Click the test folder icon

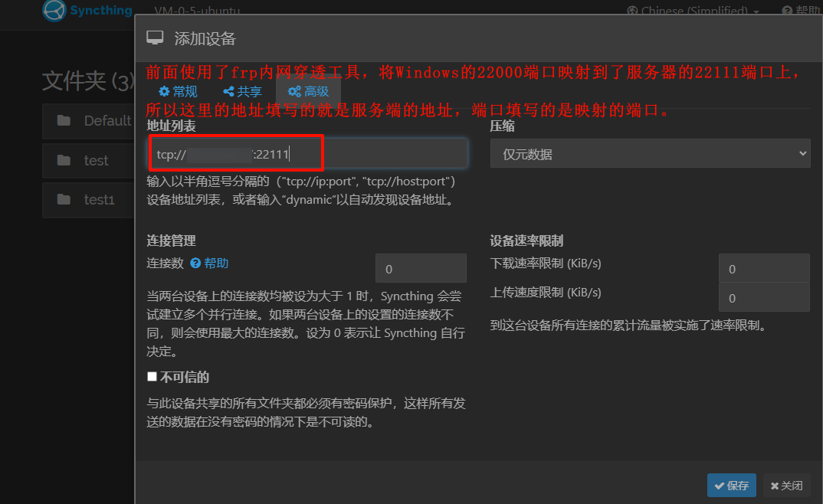pyautogui.click(x=64, y=160)
